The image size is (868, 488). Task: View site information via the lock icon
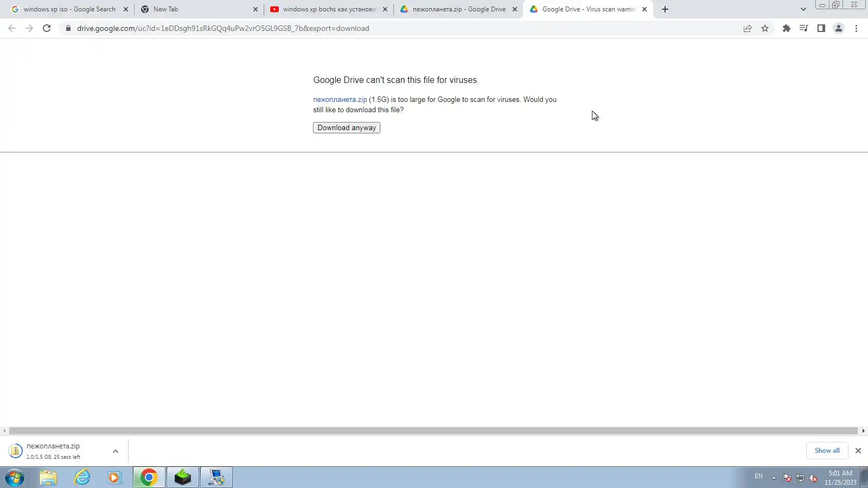click(x=68, y=28)
